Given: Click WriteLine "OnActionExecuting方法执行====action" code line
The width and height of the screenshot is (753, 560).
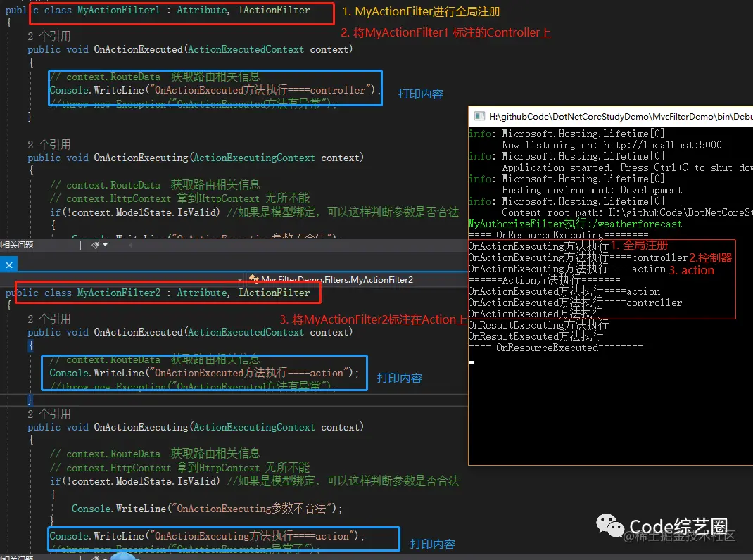Looking at the screenshot, I should [207, 535].
